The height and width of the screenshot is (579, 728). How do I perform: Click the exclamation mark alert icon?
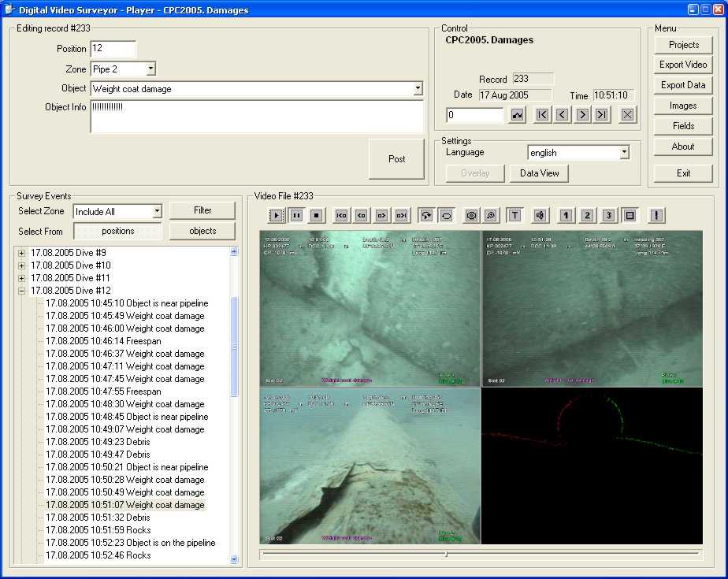click(656, 215)
